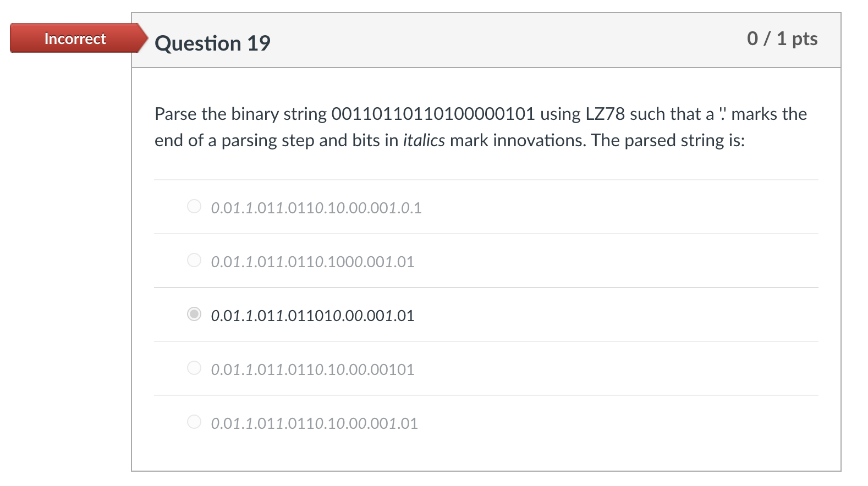Select the radio button for answer ending in 0.1
Image resolution: width=868 pixels, height=486 pixels.
click(194, 206)
